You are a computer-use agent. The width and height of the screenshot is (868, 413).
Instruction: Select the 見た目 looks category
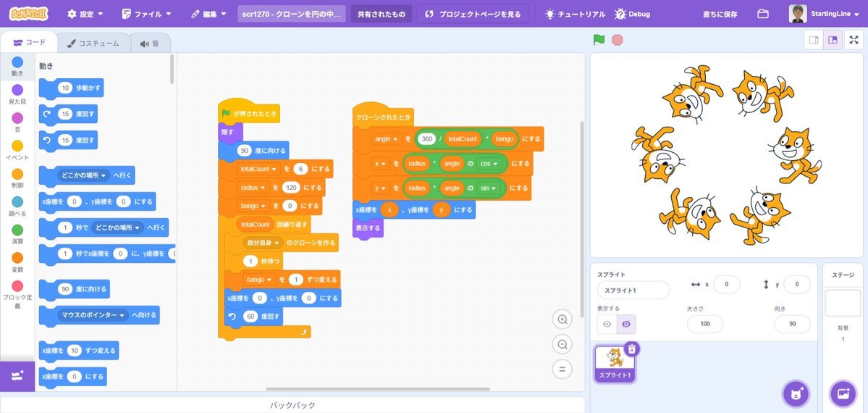[17, 94]
